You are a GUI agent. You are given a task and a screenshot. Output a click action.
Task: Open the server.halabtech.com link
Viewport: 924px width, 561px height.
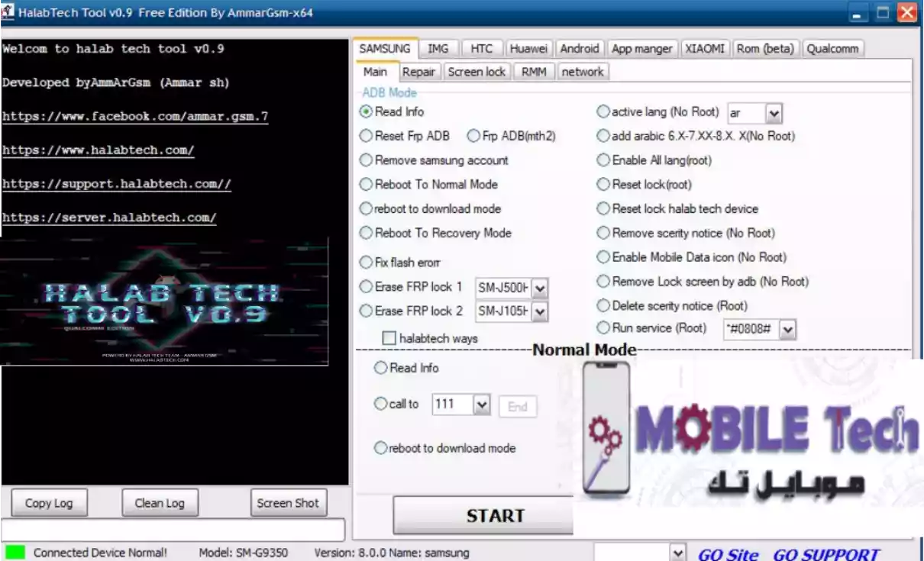[109, 218]
